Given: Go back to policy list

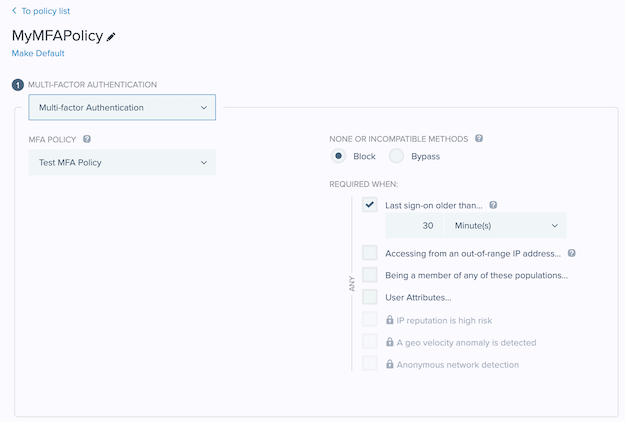Looking at the screenshot, I should click(45, 11).
